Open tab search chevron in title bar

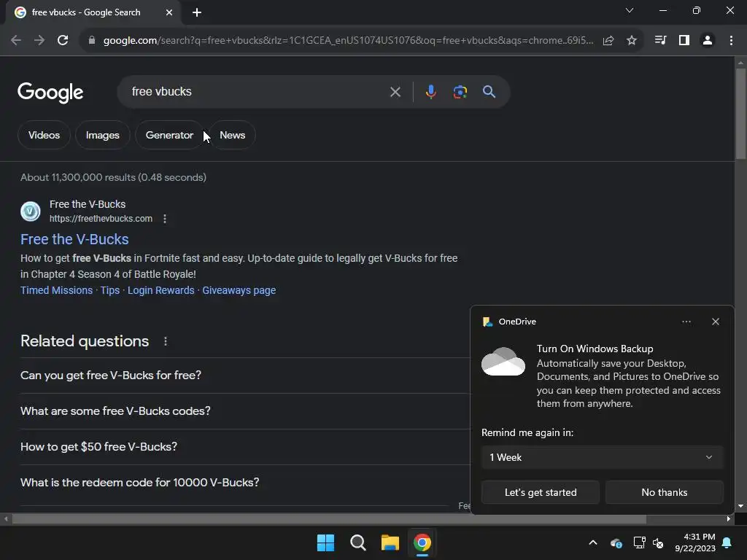[x=630, y=10]
